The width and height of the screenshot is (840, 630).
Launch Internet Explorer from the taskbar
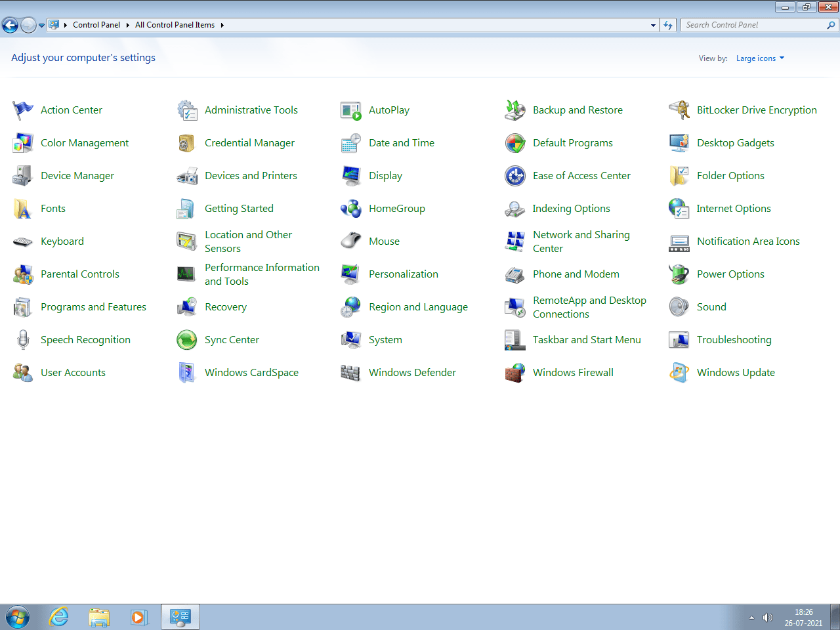59,618
